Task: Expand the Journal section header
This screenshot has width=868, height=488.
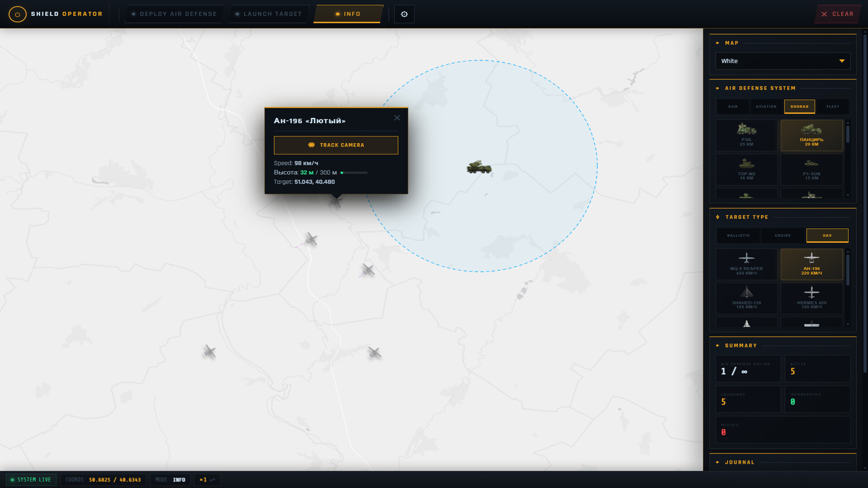Action: (x=783, y=462)
